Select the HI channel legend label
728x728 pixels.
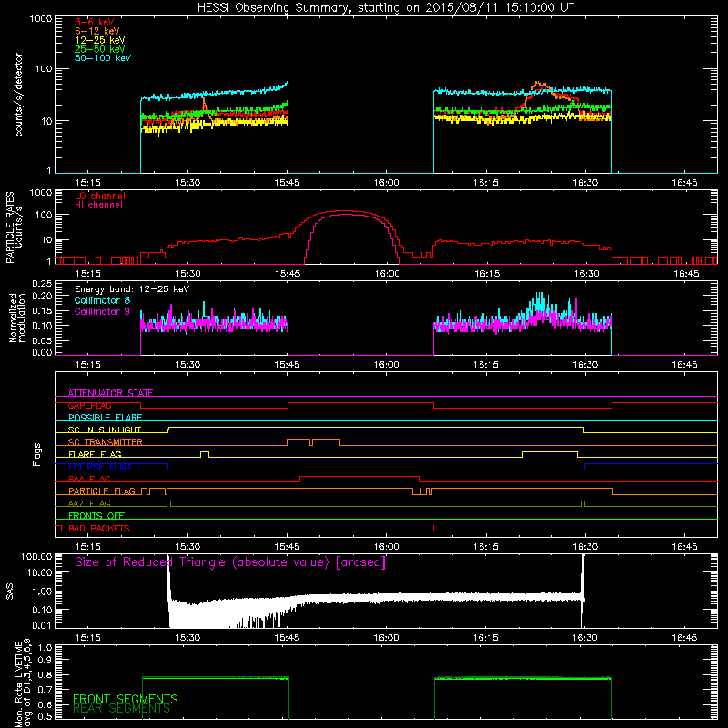[x=99, y=206]
